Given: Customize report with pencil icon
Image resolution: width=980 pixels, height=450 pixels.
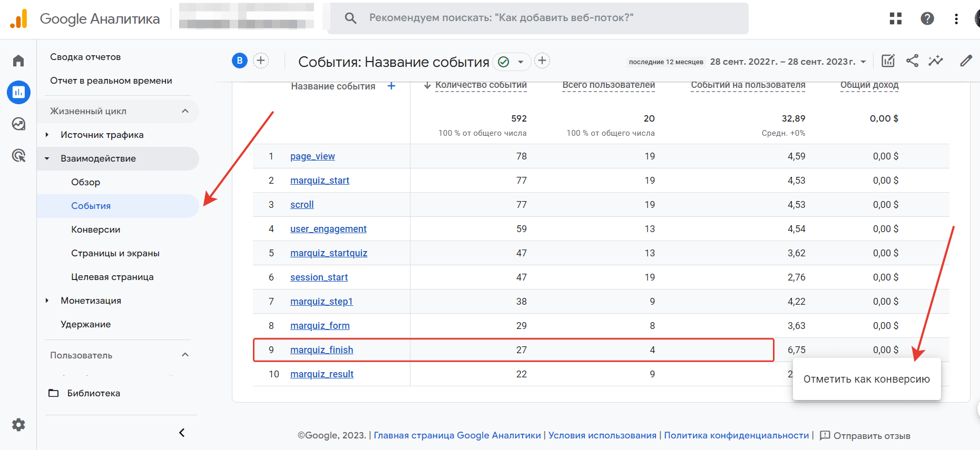Looking at the screenshot, I should tap(966, 61).
